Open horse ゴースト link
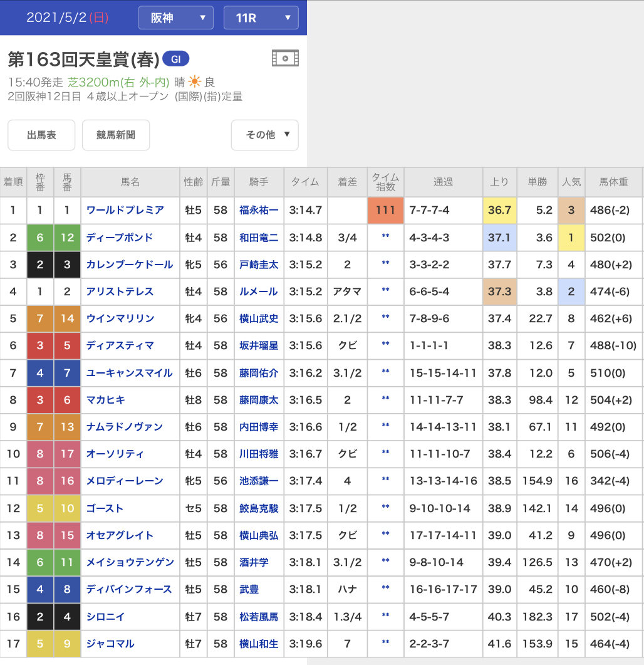 (105, 508)
